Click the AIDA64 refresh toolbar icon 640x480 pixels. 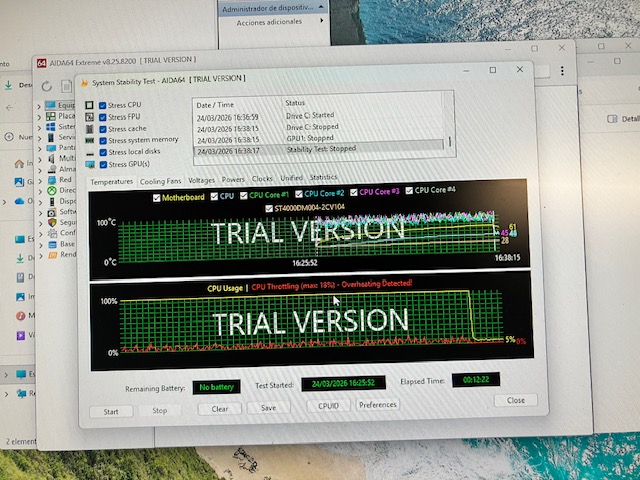pos(46,86)
